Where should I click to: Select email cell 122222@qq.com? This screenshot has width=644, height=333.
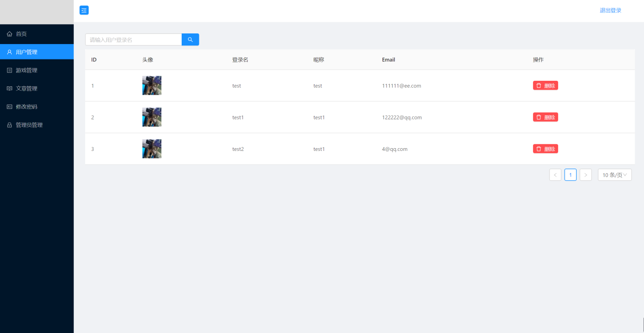pyautogui.click(x=402, y=118)
